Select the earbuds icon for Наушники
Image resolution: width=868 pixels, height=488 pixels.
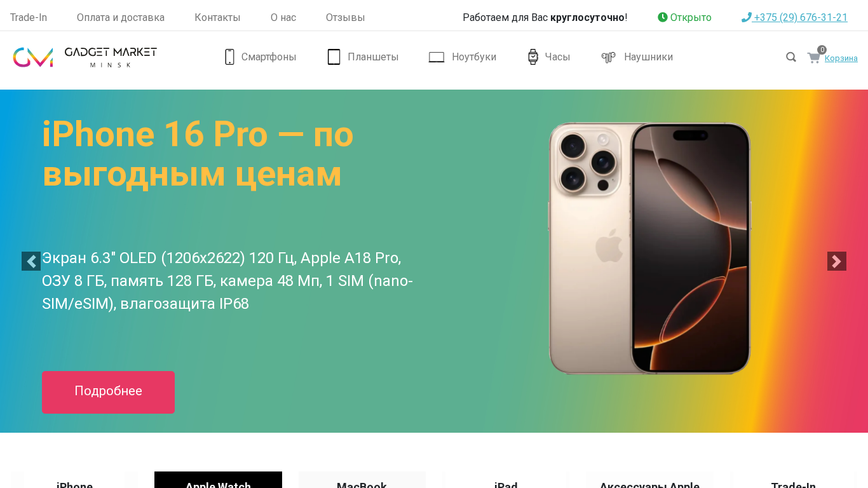(608, 57)
